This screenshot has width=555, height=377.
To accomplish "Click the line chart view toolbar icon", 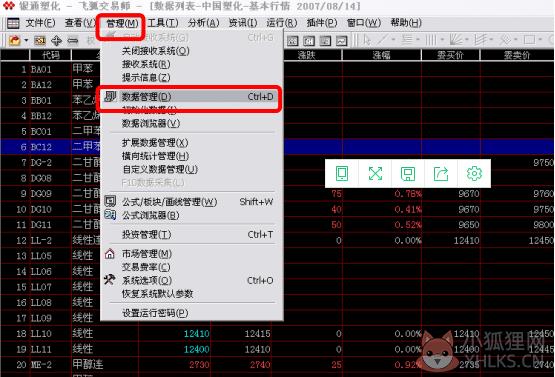I will (341, 41).
